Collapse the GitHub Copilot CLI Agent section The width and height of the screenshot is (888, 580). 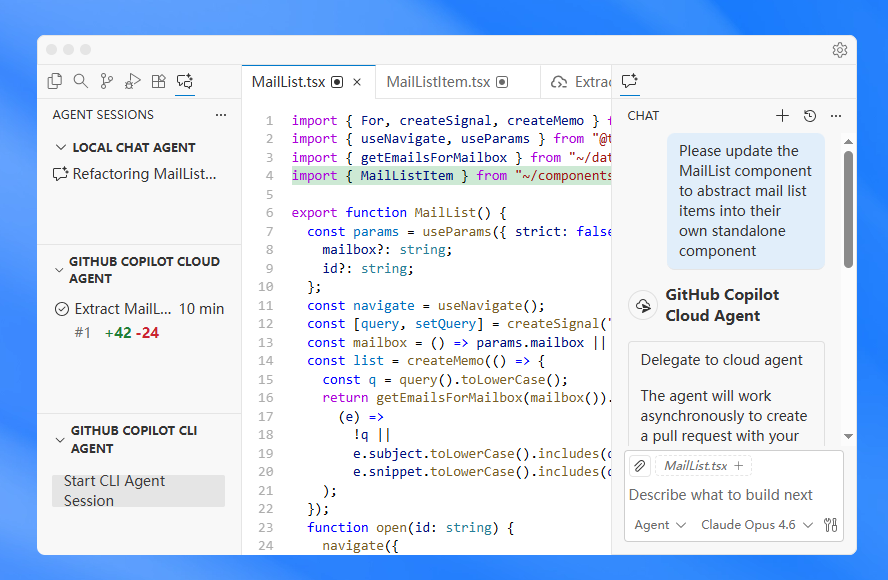click(58, 440)
